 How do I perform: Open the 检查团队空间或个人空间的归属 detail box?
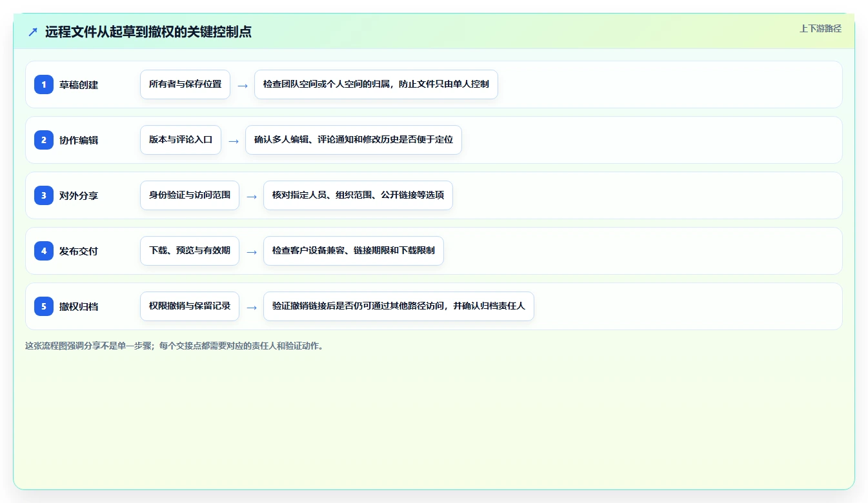coord(376,84)
